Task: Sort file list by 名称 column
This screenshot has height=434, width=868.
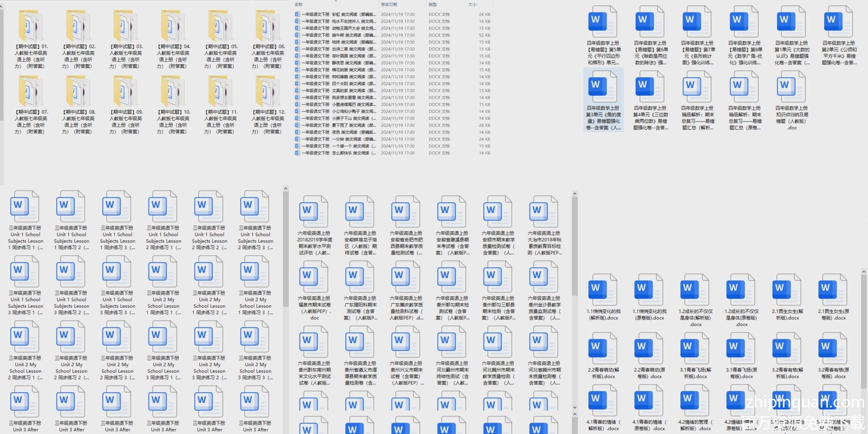Action: tap(299, 5)
